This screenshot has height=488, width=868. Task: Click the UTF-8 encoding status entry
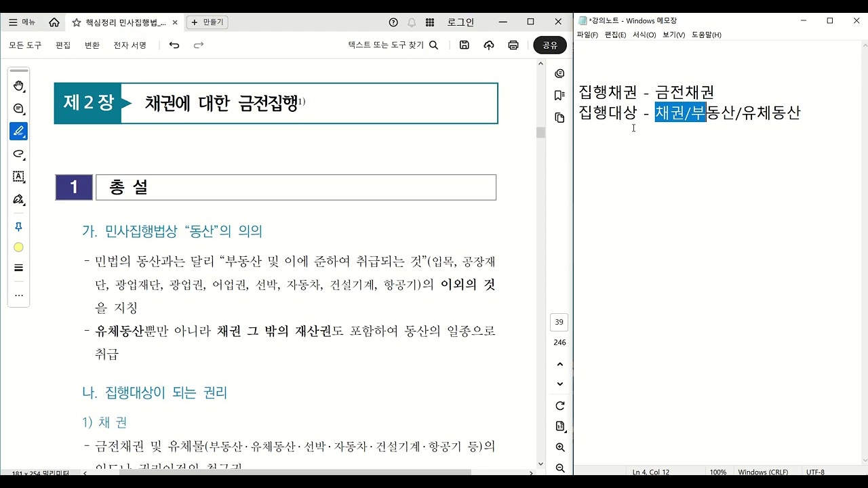pyautogui.click(x=816, y=472)
